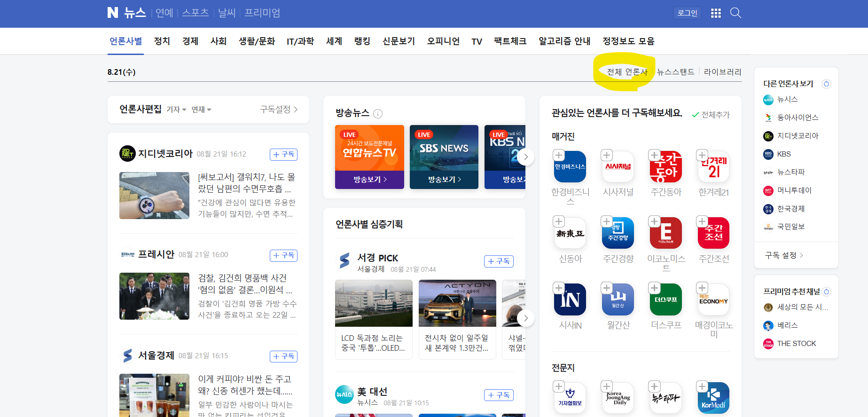Viewport: 868px width, 417px height.
Task: Open the 한경비즈니스 magazine icon
Action: coord(570,166)
